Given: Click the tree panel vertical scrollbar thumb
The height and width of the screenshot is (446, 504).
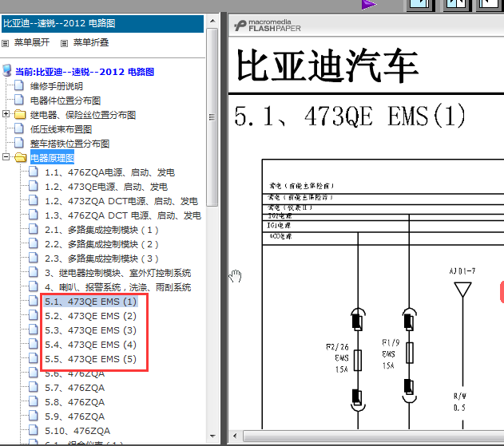Looking at the screenshot, I should click(212, 117).
